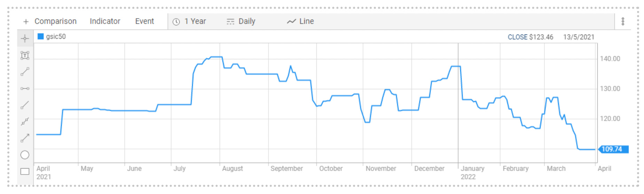The width and height of the screenshot is (644, 194).
Task: Open the Daily interval dropdown
Action: [x=241, y=22]
